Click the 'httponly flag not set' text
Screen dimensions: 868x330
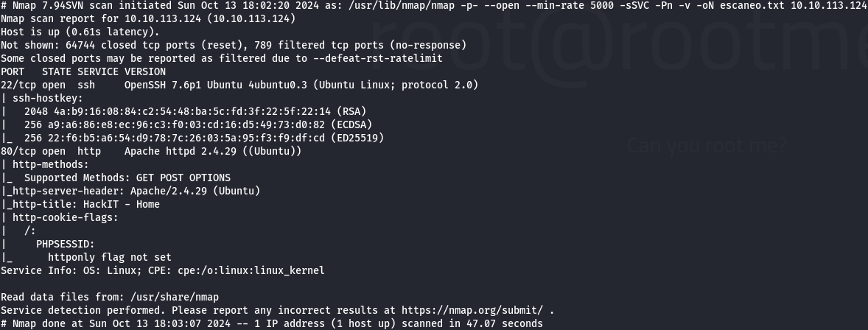pyautogui.click(x=109, y=257)
